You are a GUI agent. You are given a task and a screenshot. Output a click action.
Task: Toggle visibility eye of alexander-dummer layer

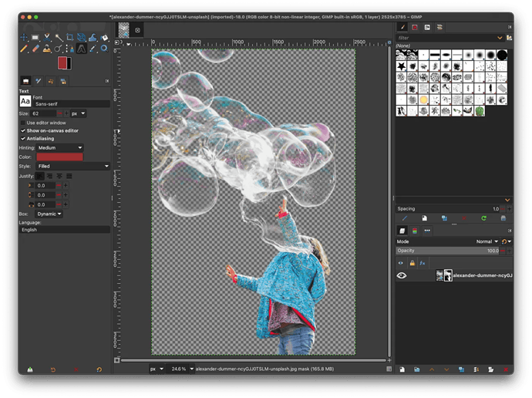click(402, 275)
